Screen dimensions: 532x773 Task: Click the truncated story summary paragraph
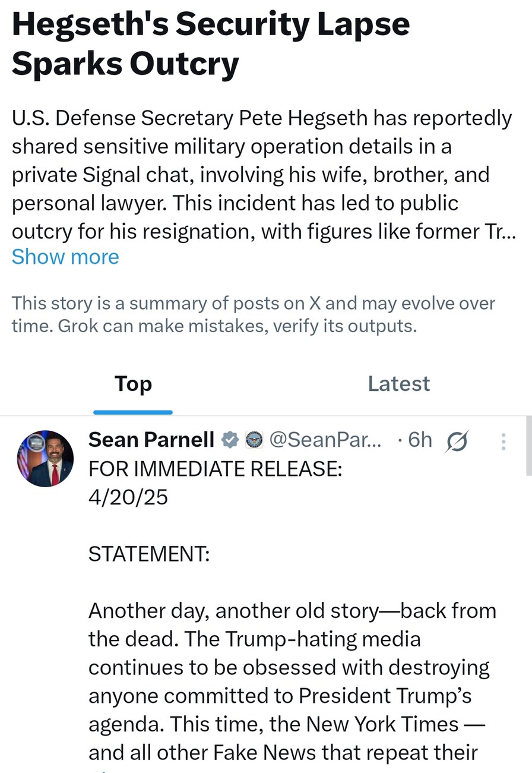tap(261, 175)
